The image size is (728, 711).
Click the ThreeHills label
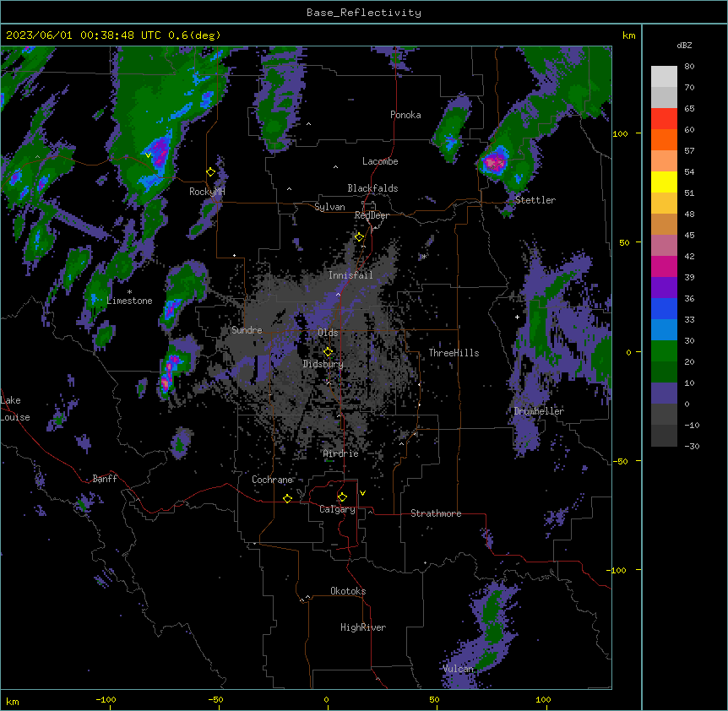click(454, 353)
